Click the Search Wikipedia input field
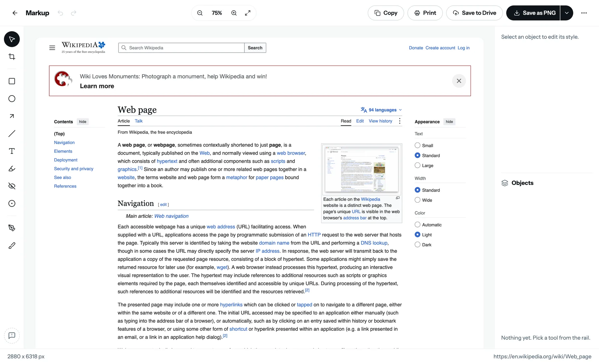 (181, 48)
